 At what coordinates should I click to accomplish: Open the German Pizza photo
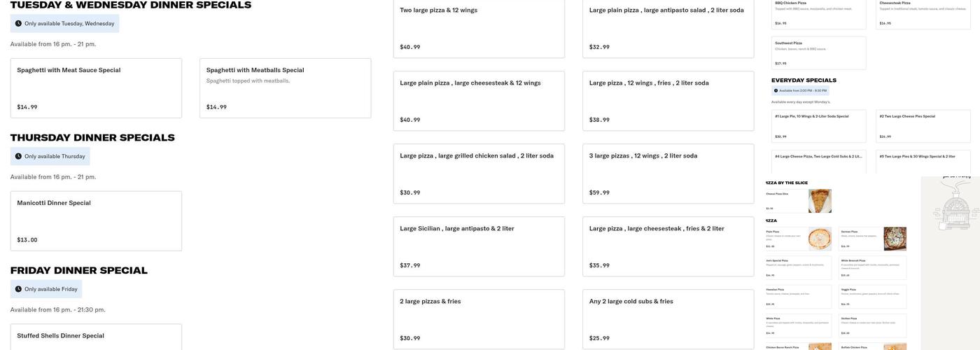pyautogui.click(x=895, y=239)
